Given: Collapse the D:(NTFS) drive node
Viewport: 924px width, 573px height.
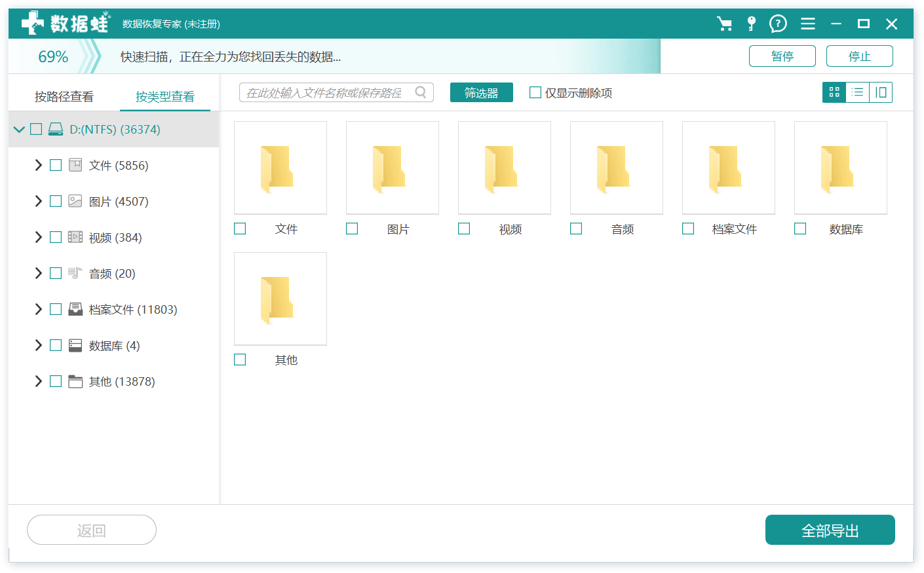Looking at the screenshot, I should [19, 130].
